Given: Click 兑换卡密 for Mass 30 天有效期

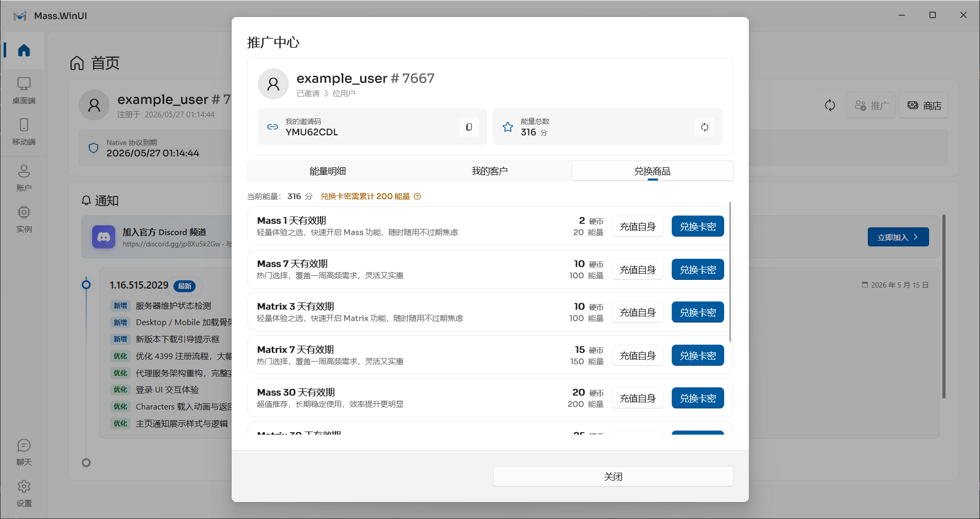Looking at the screenshot, I should 698,398.
